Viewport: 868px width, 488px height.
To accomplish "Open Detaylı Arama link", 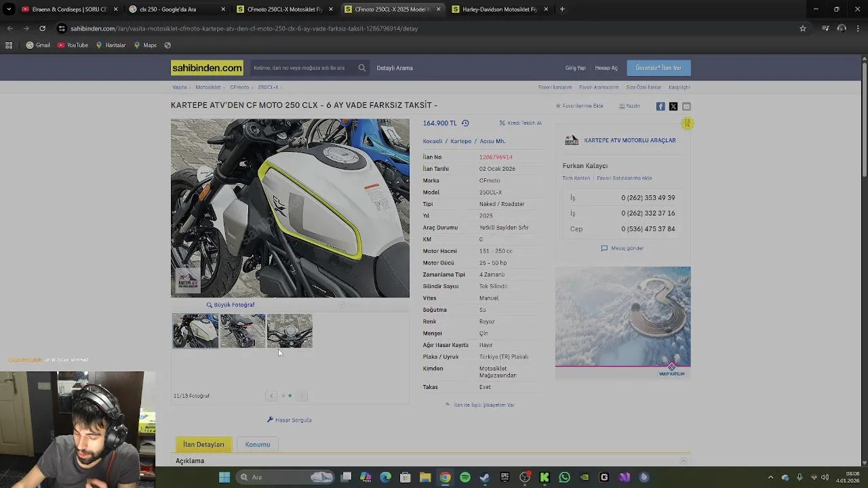I will (x=395, y=68).
